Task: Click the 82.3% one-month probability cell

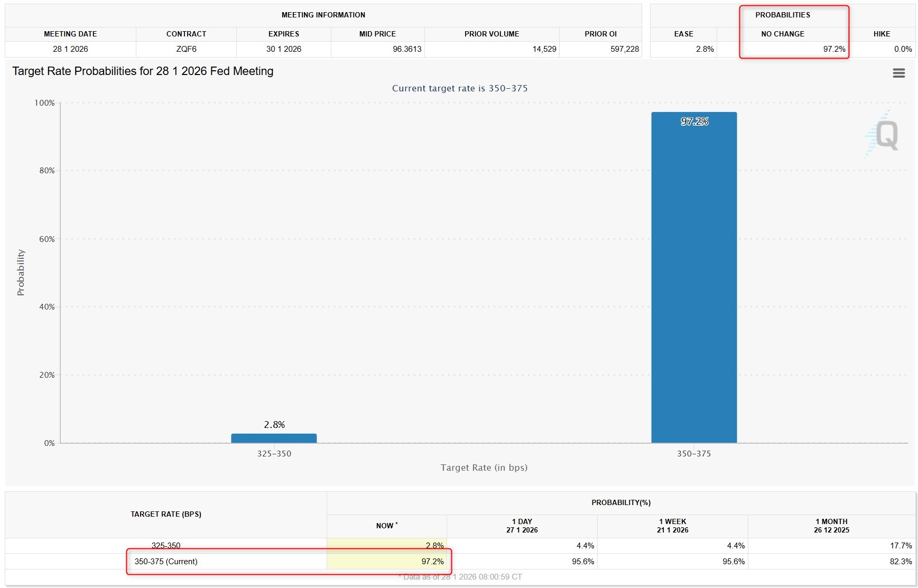Action: 901,562
